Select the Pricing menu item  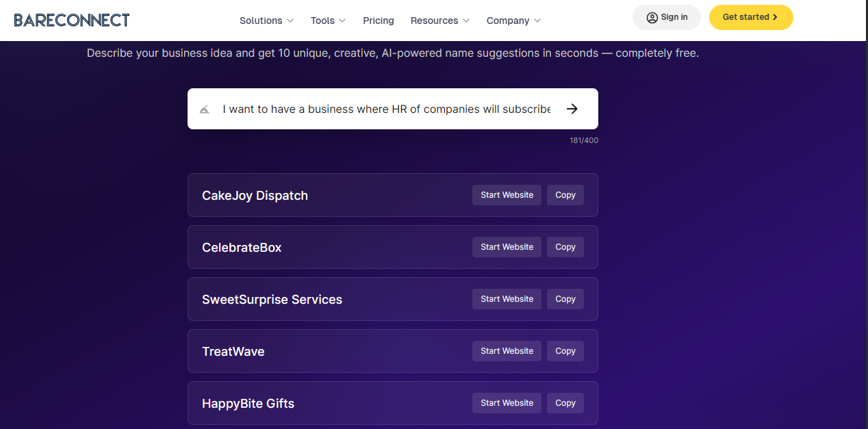pos(378,21)
